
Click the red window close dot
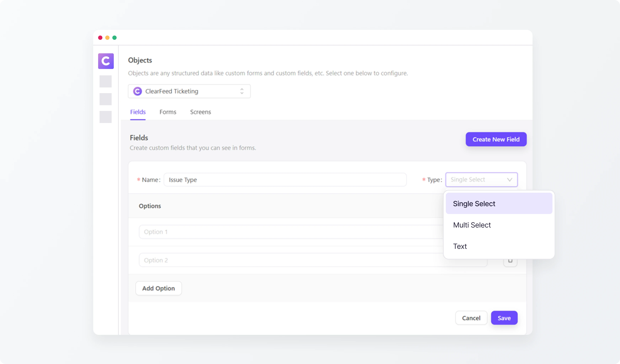[x=100, y=38]
